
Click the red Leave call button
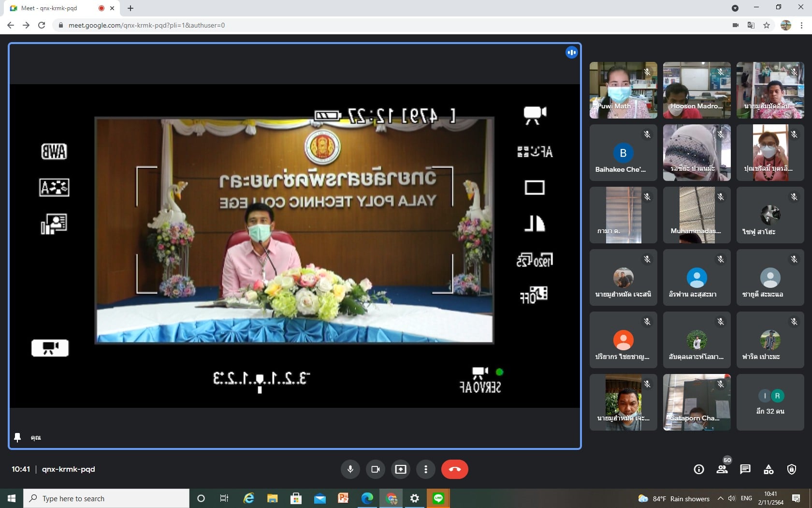(455, 469)
